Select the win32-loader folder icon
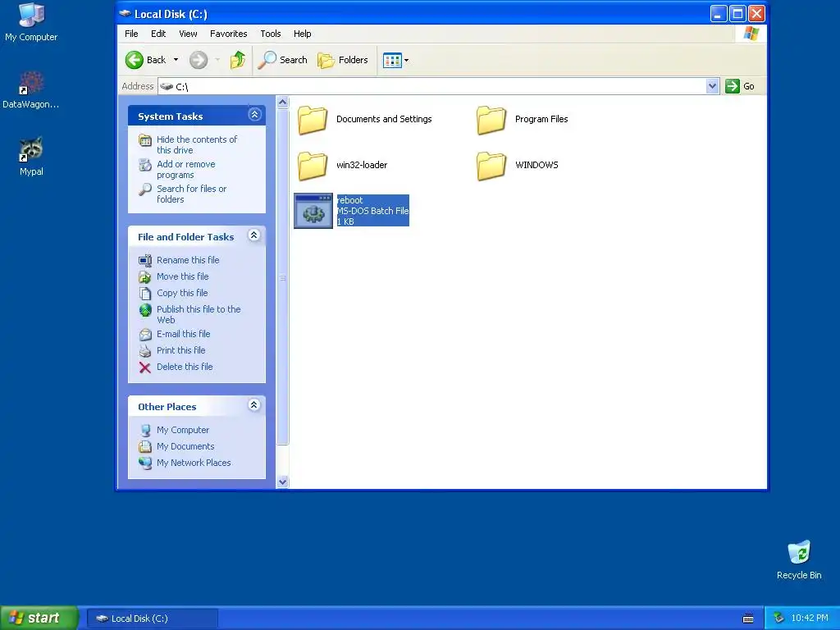This screenshot has width=840, height=630. coord(313,166)
